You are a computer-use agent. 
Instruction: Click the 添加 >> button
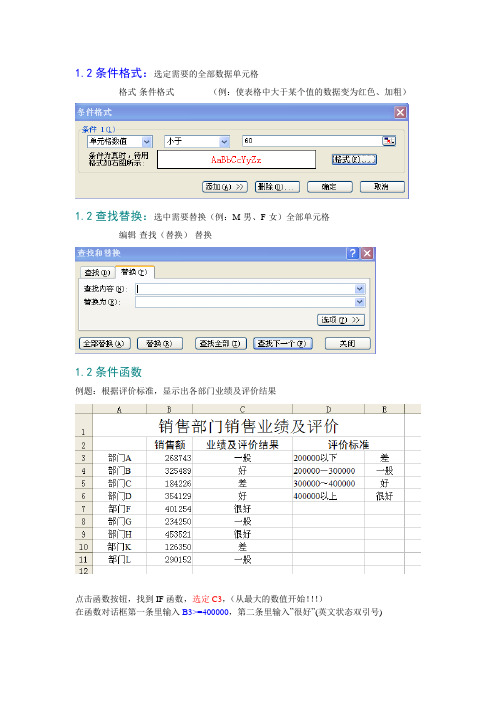(x=225, y=187)
